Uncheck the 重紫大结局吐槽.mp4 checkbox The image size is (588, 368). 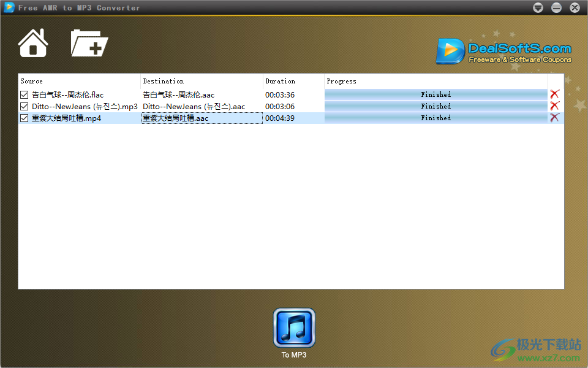pos(24,118)
